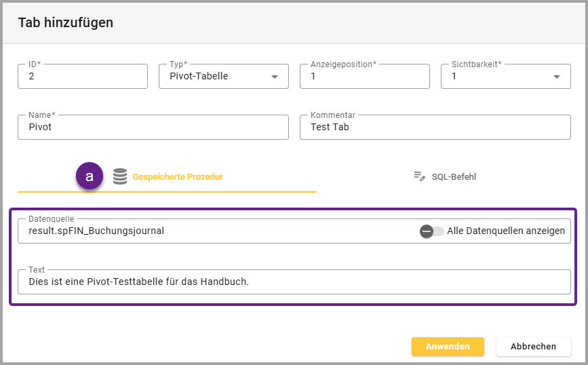
Task: Cancel the dialog with Abbrechen
Action: coord(533,347)
